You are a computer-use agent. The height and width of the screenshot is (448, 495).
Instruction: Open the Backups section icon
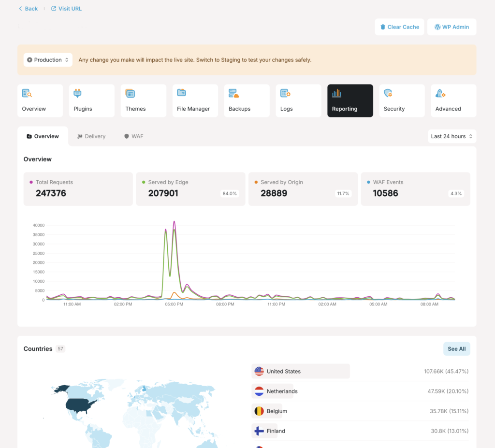tap(234, 93)
